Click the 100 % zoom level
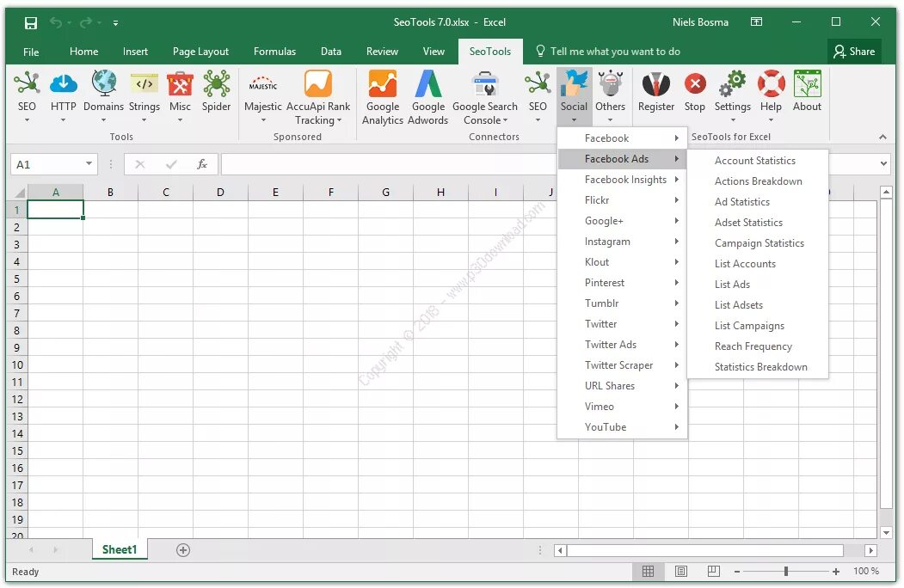The image size is (904, 588). pyautogui.click(x=866, y=571)
